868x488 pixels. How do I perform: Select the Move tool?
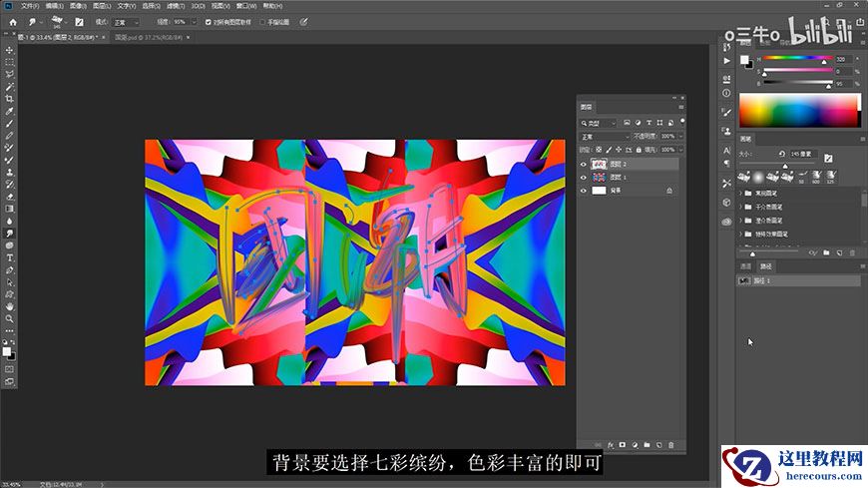[9, 50]
